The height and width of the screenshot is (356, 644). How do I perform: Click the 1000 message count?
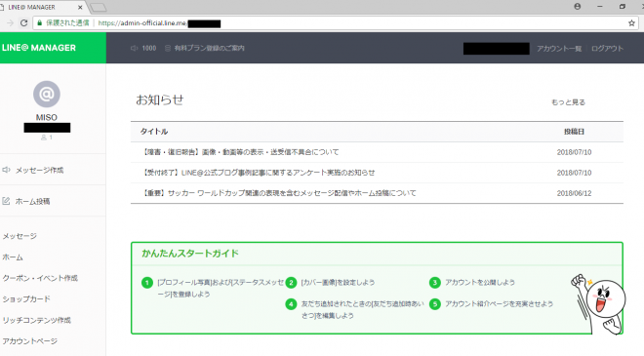pos(149,48)
